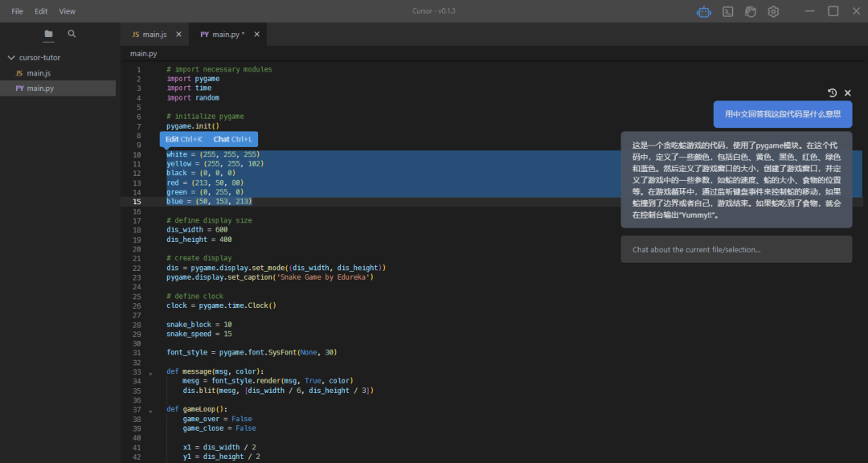Open the View menu
The width and height of the screenshot is (868, 463).
tap(67, 11)
